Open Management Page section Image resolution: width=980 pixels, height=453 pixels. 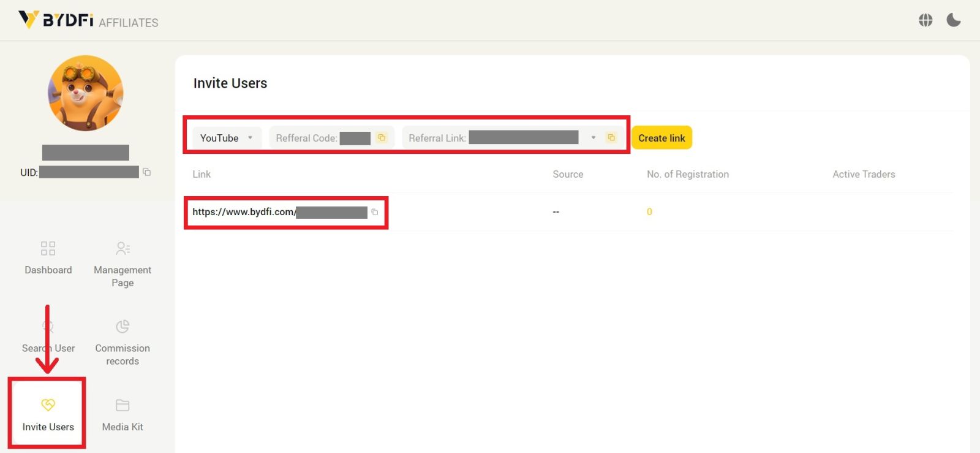(123, 264)
